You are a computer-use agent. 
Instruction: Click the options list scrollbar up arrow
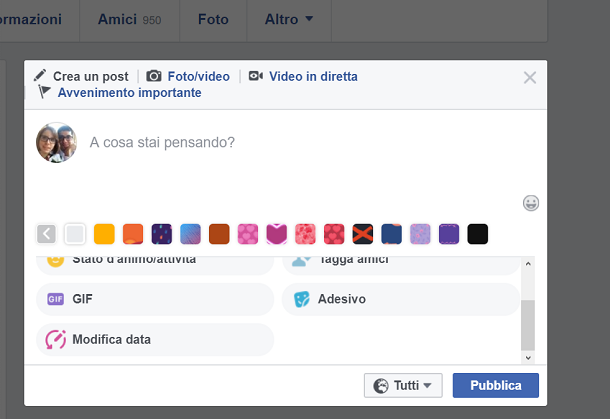[x=528, y=264]
